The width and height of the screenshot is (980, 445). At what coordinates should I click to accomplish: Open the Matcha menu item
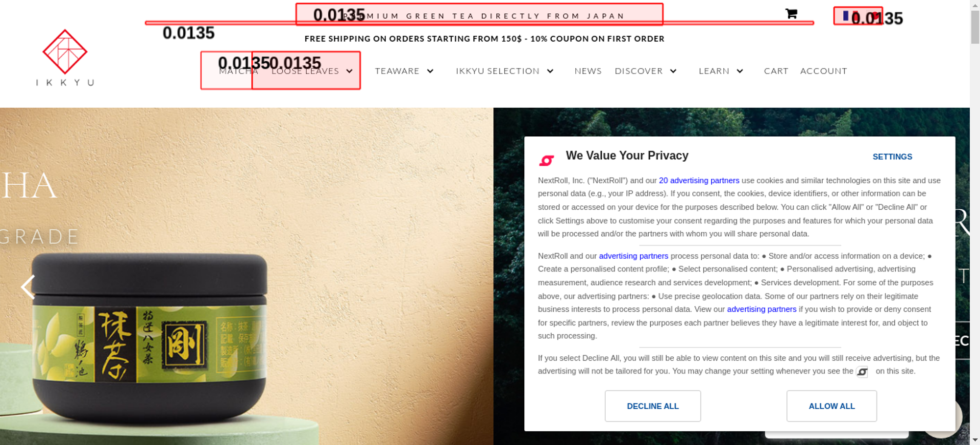[238, 71]
